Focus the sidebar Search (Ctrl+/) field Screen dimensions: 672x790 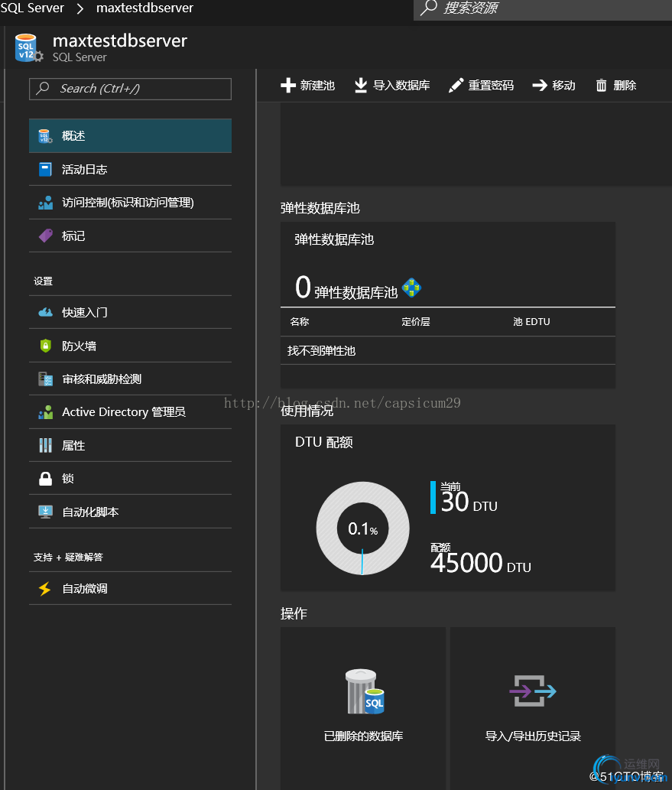[x=131, y=89]
